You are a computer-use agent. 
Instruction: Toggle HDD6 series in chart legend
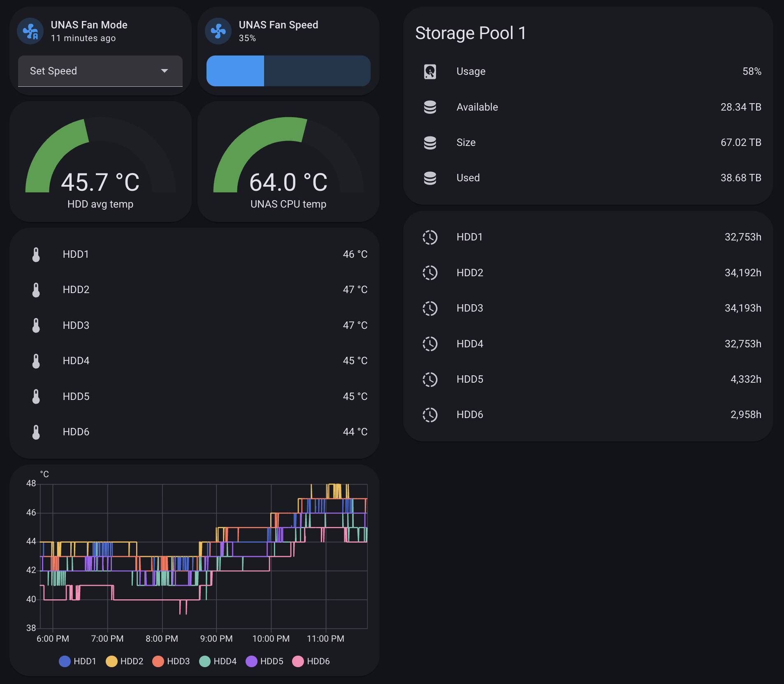pyautogui.click(x=311, y=661)
